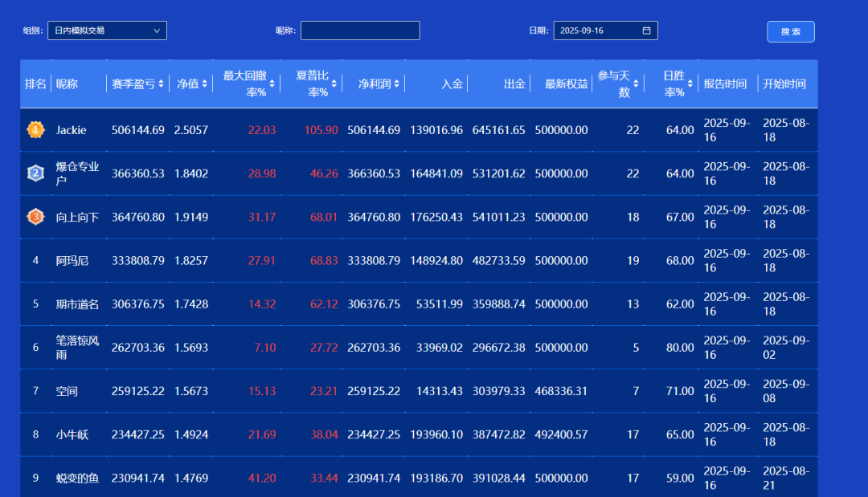Image resolution: width=868 pixels, height=497 pixels.
Task: Click the 昵称 search input field
Action: (360, 31)
